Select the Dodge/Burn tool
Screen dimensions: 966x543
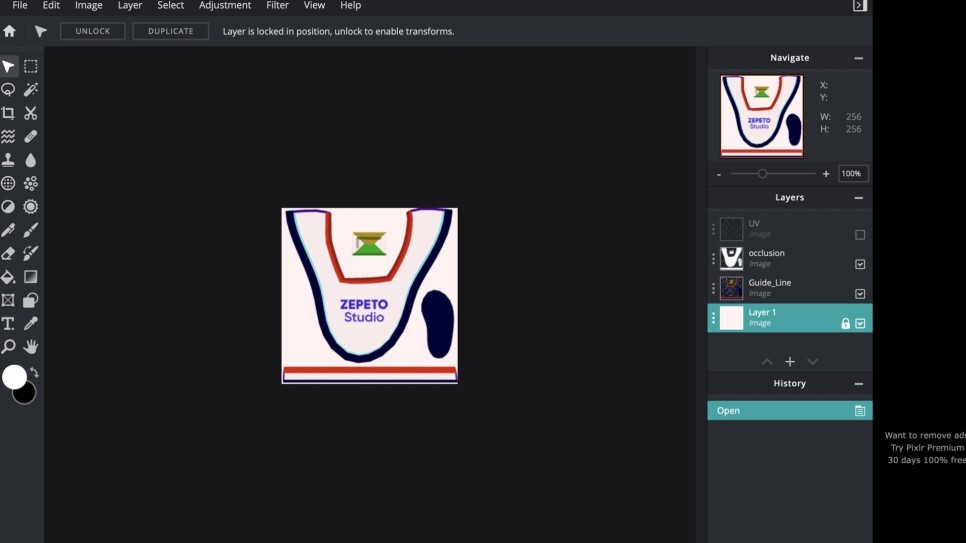pos(8,206)
